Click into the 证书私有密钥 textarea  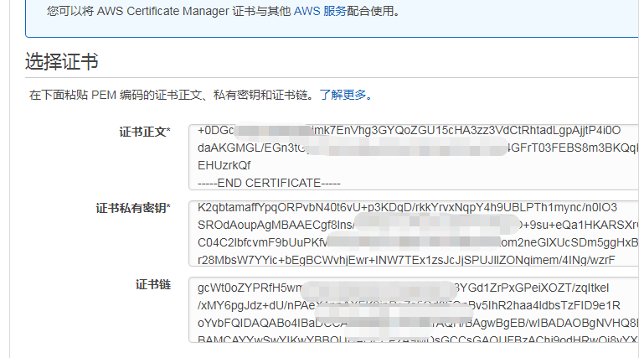click(x=413, y=233)
